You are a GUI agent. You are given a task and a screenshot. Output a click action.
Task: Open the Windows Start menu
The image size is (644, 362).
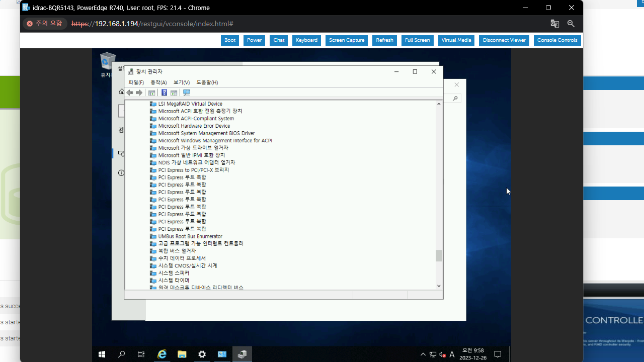tap(102, 354)
